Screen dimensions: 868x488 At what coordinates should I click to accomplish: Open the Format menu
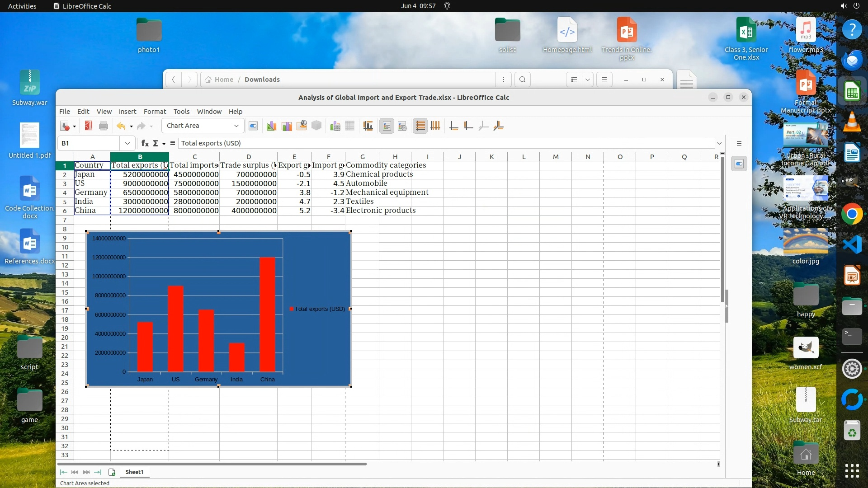point(155,112)
